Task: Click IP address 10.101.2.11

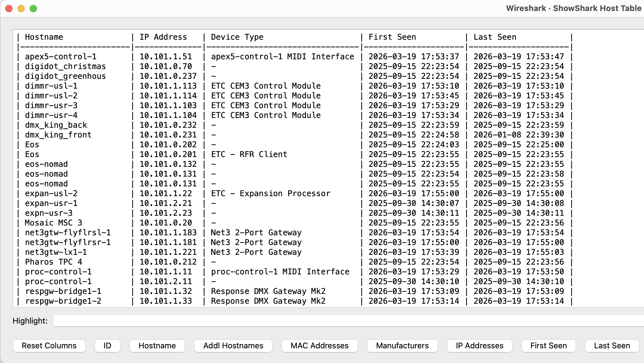Action: pos(166,281)
